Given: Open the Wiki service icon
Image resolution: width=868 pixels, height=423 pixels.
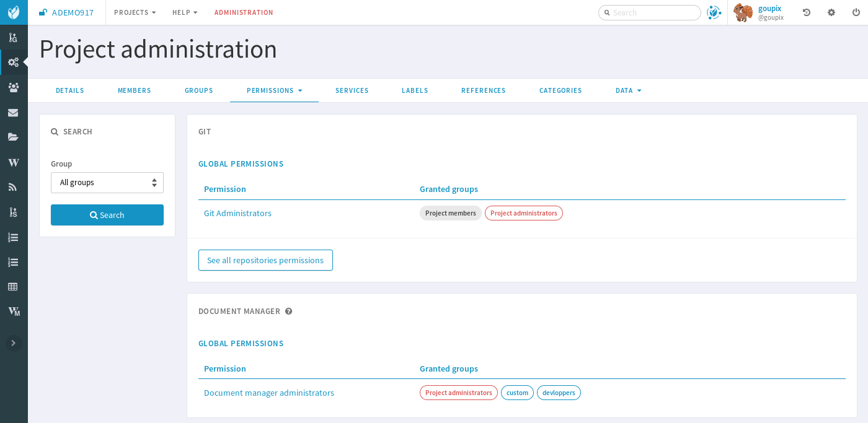Looking at the screenshot, I should pyautogui.click(x=14, y=162).
